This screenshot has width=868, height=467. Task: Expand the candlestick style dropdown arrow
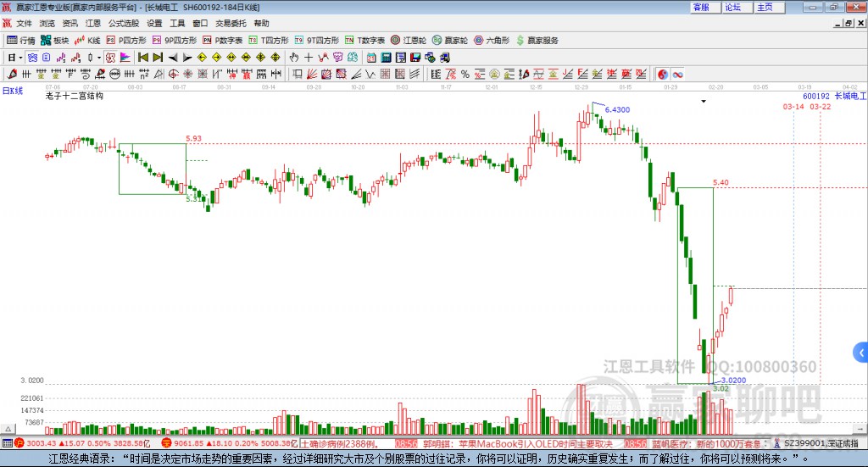click(x=99, y=58)
